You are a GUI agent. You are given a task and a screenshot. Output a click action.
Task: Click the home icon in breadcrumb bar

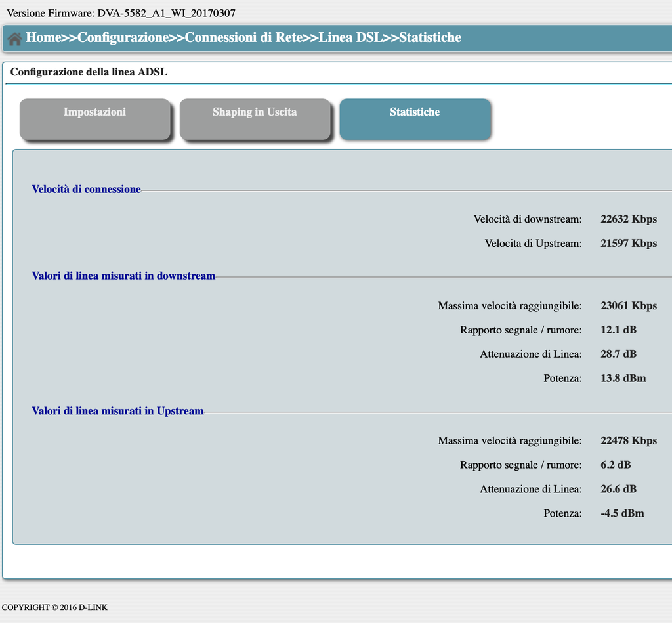(14, 39)
